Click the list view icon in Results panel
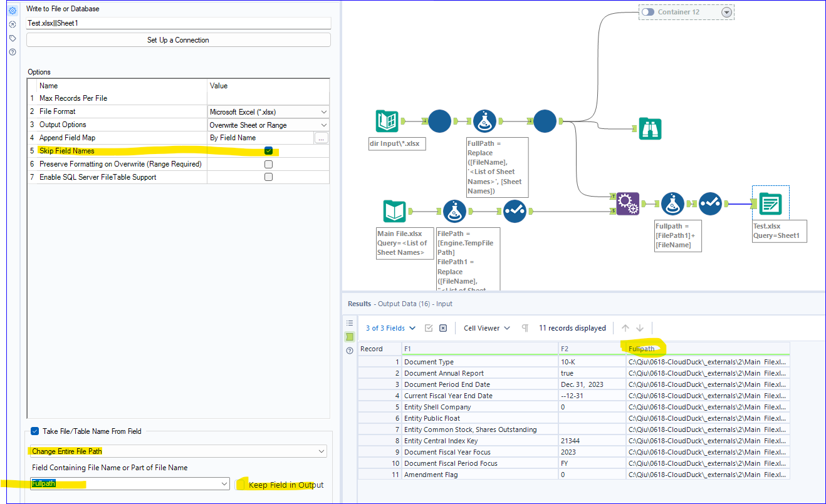This screenshot has height=504, width=826. click(x=349, y=322)
